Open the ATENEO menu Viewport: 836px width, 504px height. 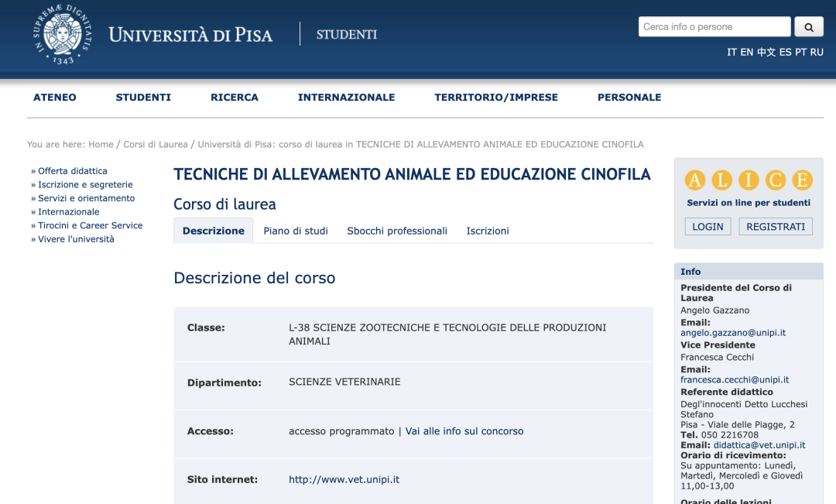pyautogui.click(x=54, y=98)
